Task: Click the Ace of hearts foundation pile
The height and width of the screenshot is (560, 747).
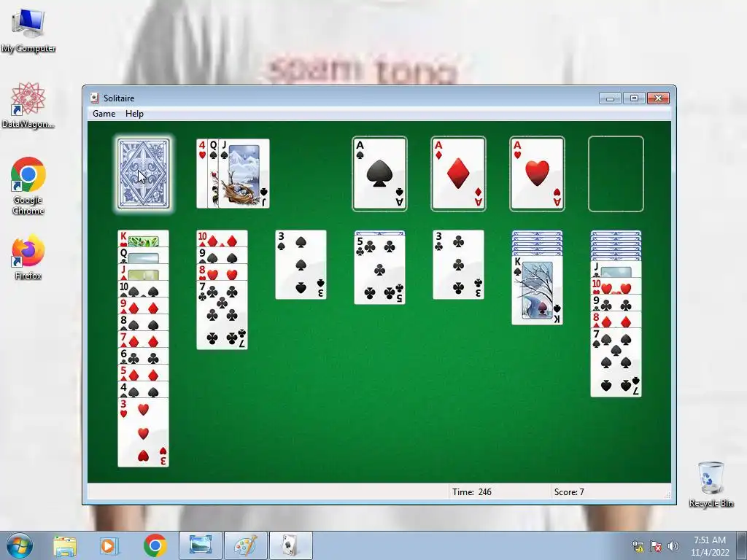Action: pyautogui.click(x=537, y=174)
